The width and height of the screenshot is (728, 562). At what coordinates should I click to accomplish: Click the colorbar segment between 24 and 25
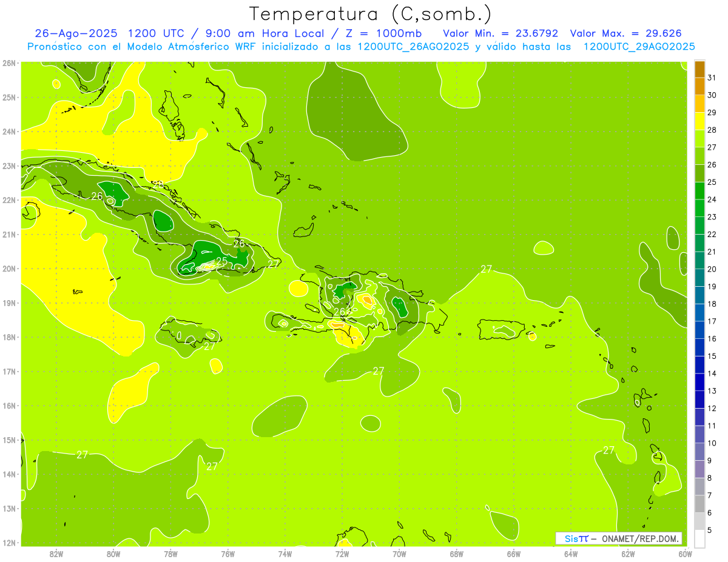[699, 191]
